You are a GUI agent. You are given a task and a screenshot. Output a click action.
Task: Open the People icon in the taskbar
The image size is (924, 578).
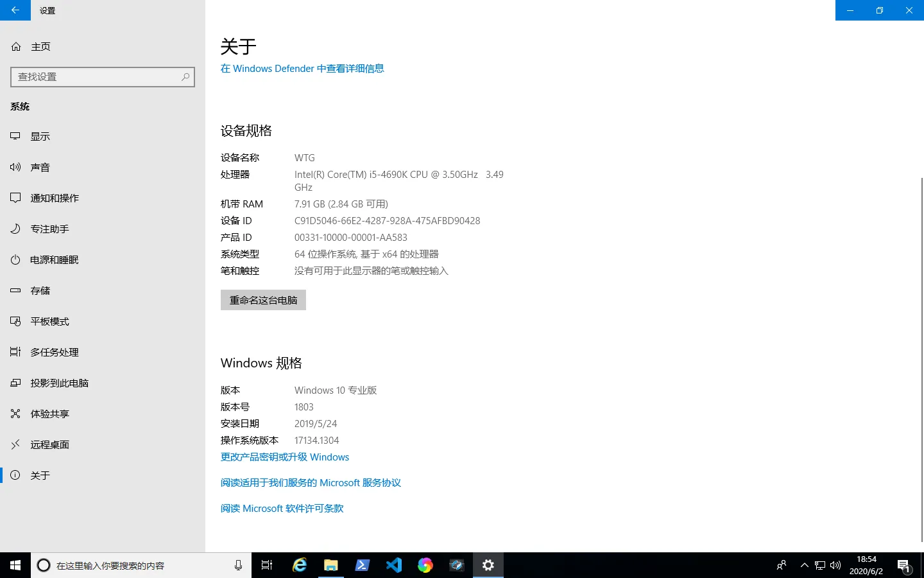point(782,565)
